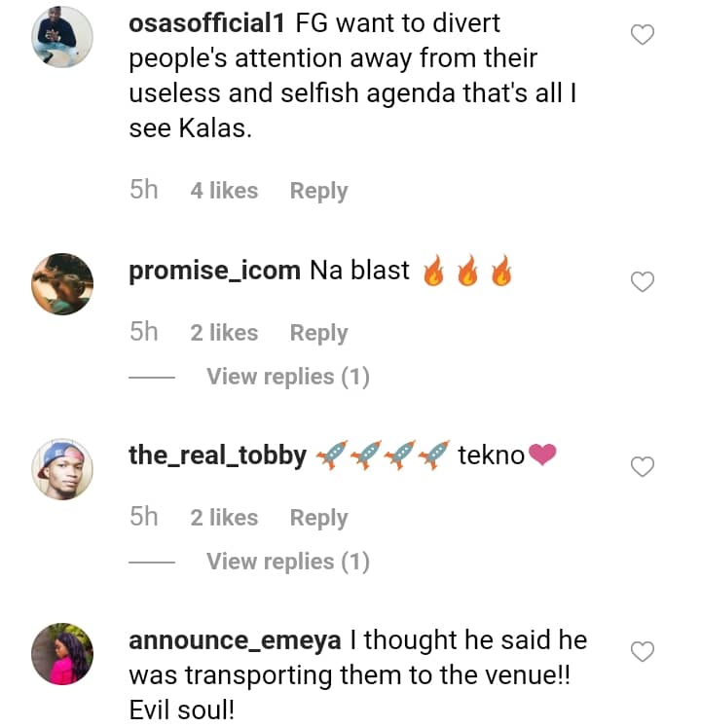Image resolution: width=701 pixels, height=728 pixels.
Task: Reply to the_real_tobby's comment
Action: [x=318, y=518]
